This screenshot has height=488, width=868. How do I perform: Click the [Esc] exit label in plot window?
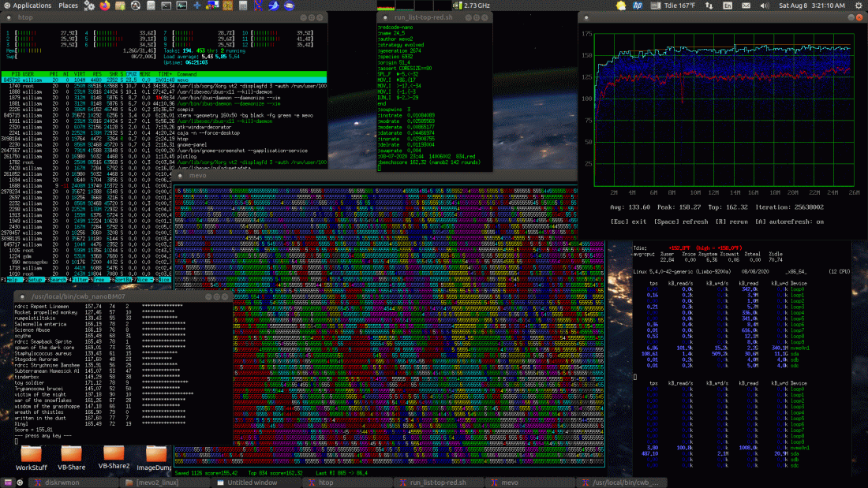click(628, 222)
